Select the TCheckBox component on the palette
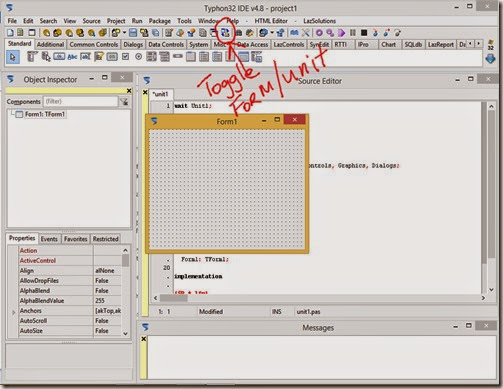Viewport: 503px width, 389px height. [125, 57]
